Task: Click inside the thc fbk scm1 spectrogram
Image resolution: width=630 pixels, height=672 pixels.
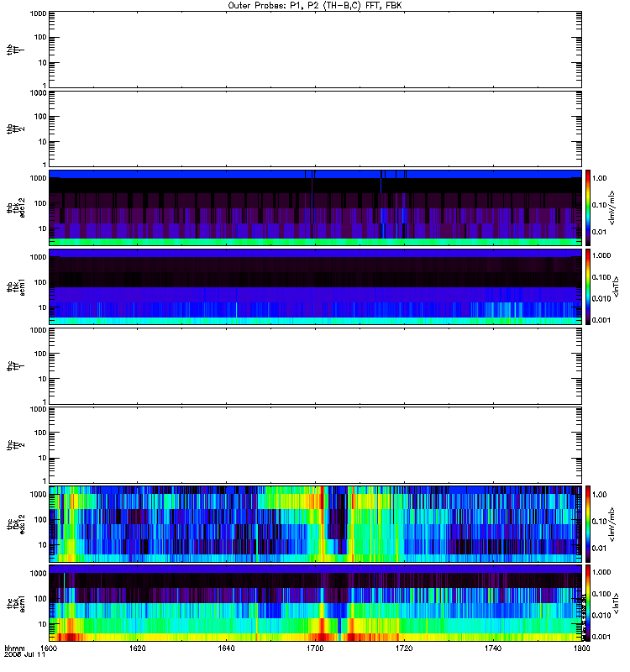Action: (316, 603)
